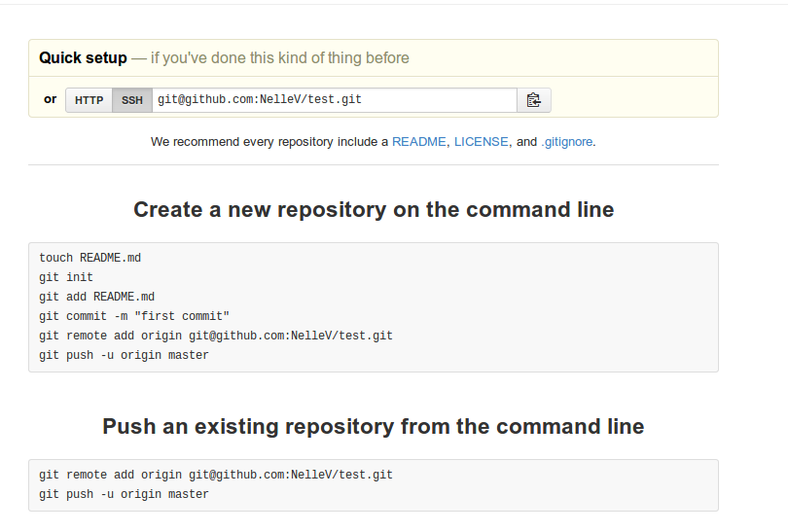
Task: Click the 'git add README.md' command
Action: click(97, 297)
